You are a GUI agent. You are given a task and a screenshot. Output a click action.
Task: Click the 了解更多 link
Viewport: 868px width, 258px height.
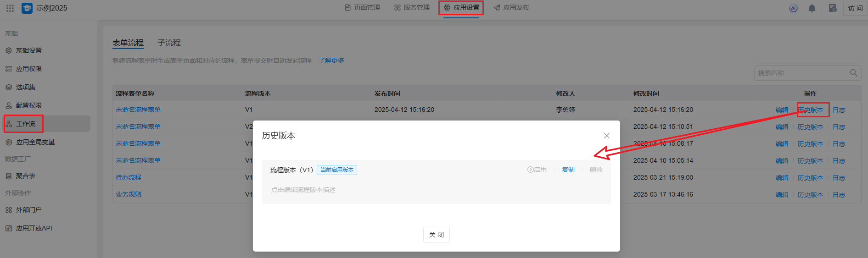tap(331, 60)
